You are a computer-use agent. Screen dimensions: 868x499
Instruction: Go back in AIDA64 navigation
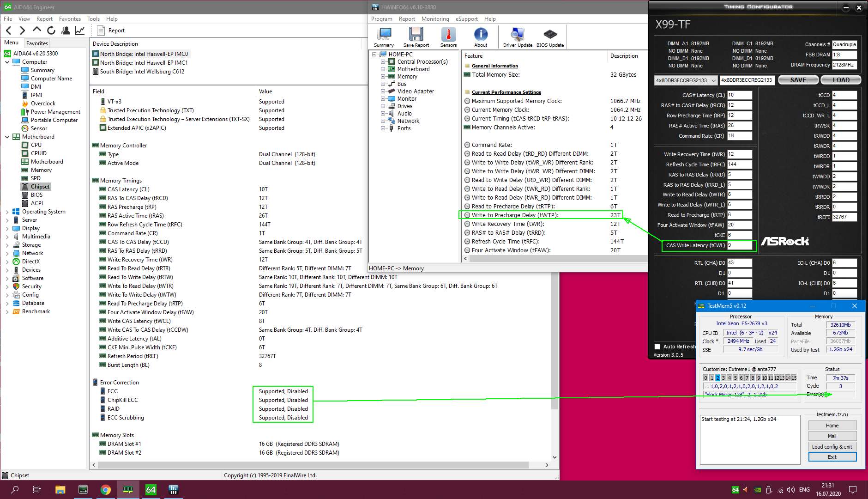pyautogui.click(x=8, y=30)
